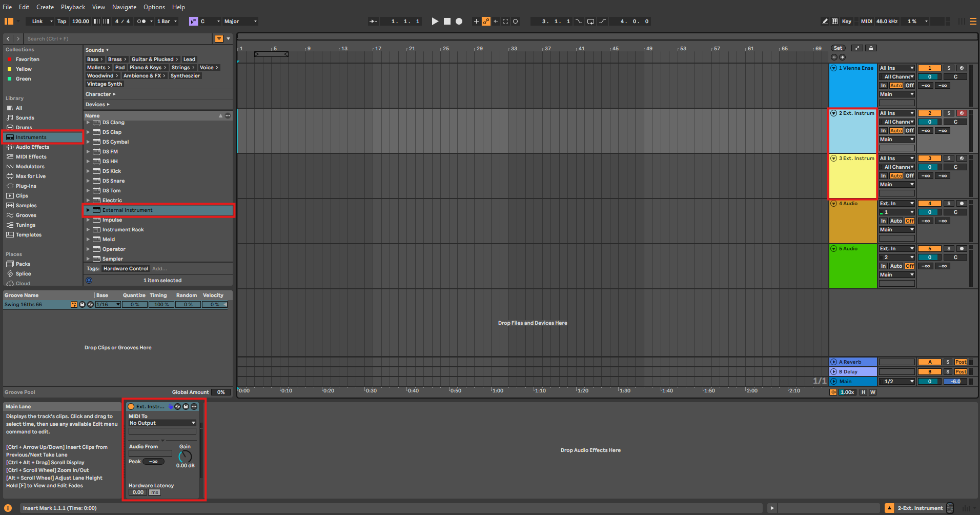
Task: Set track 1 monitor to Off
Action: 909,86
